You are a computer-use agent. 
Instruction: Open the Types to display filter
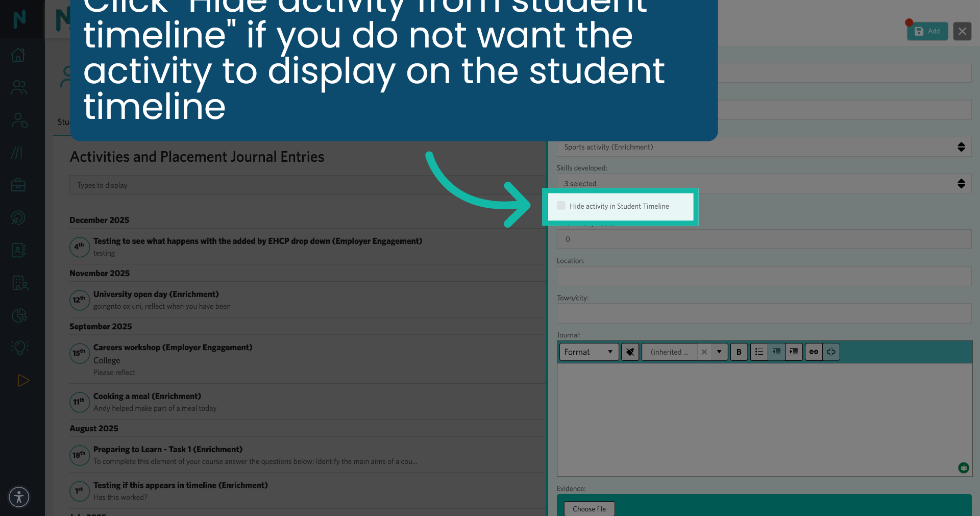click(306, 185)
